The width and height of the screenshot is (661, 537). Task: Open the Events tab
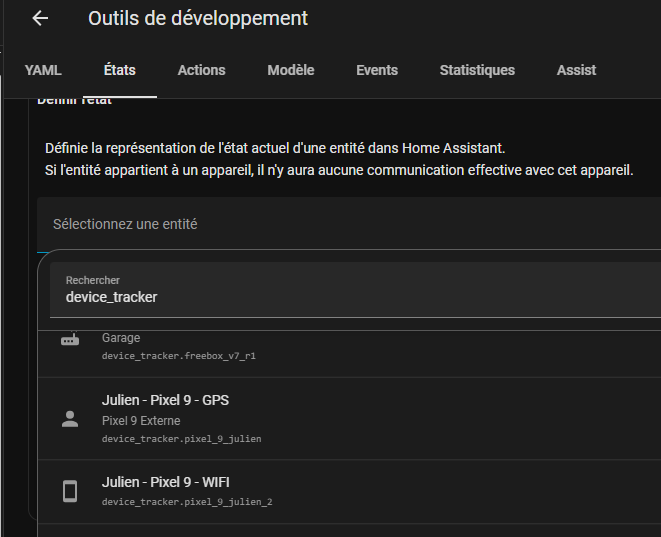377,70
